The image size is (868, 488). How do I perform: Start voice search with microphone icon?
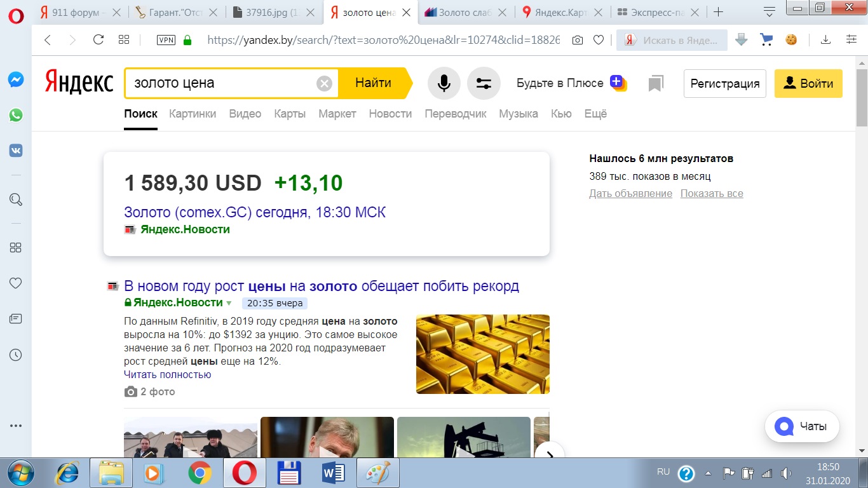coord(444,83)
